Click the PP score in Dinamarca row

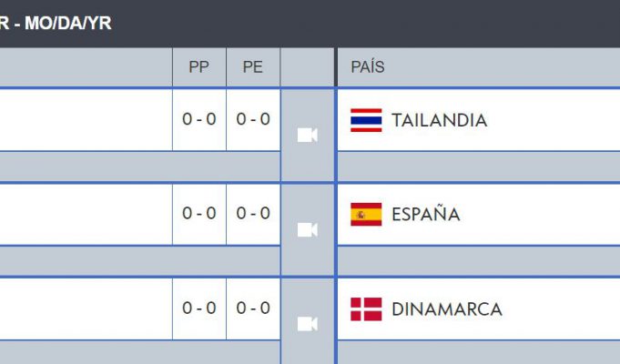tap(199, 308)
